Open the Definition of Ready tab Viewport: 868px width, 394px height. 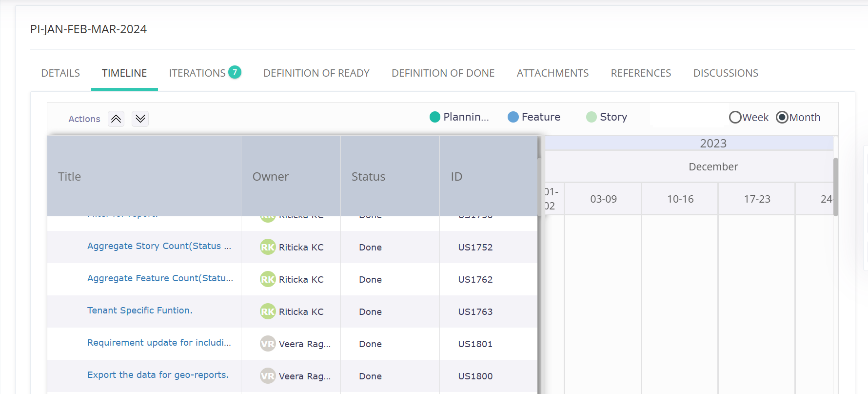tap(316, 73)
